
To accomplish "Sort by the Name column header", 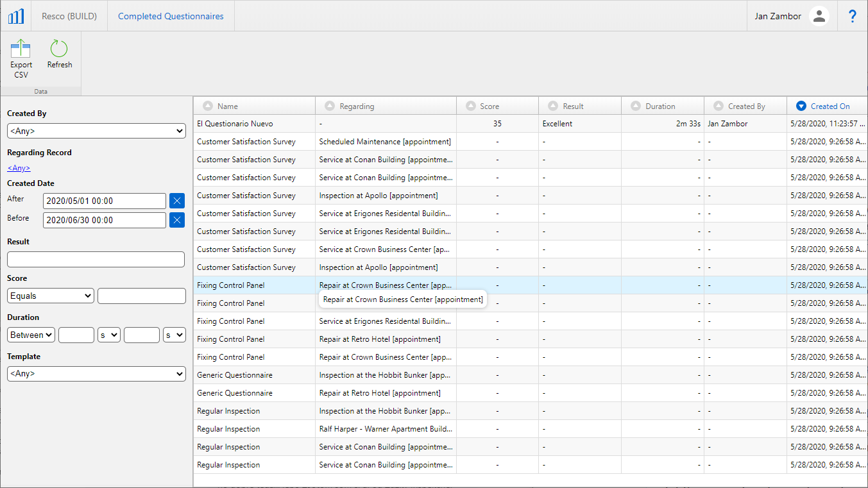I will 227,106.
